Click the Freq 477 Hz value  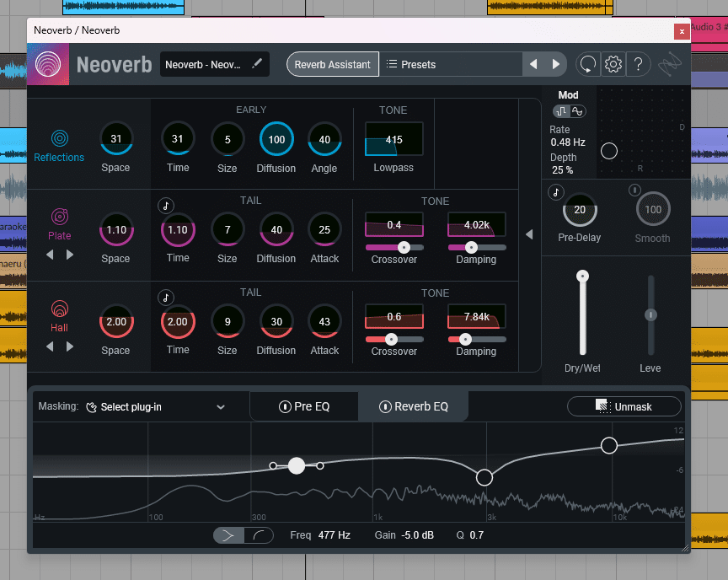(335, 535)
